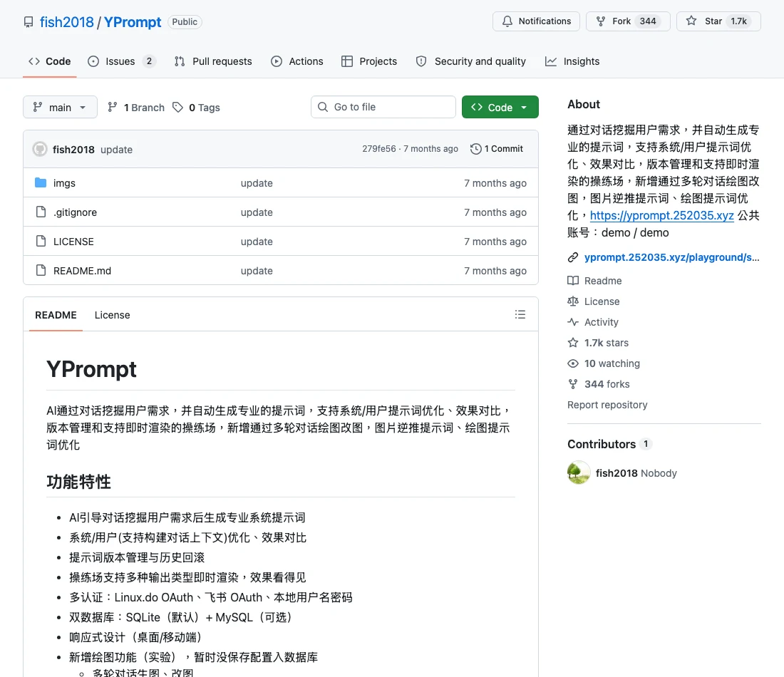The height and width of the screenshot is (677, 784).
Task: Click the fish2018 author name in commit row
Action: click(x=73, y=150)
